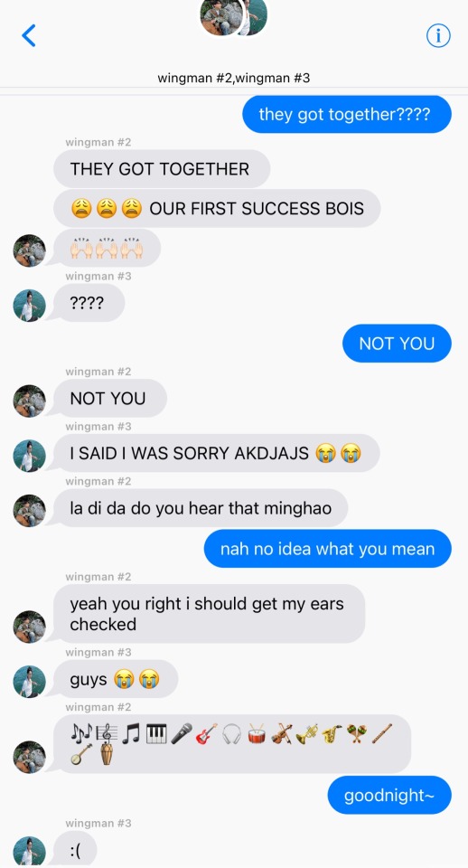This screenshot has height=868, width=468.
Task: Tap the 'guys' crying emoji message
Action: [x=116, y=679]
